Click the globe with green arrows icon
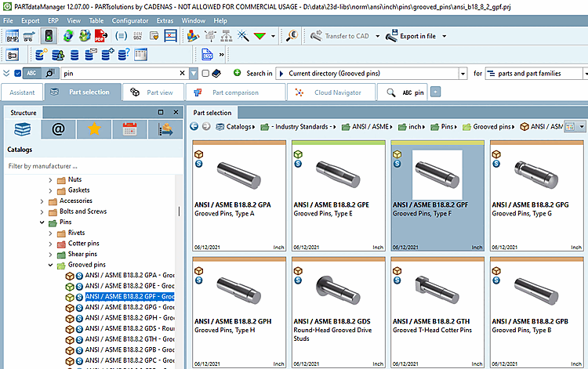The image size is (588, 369). coord(68,36)
